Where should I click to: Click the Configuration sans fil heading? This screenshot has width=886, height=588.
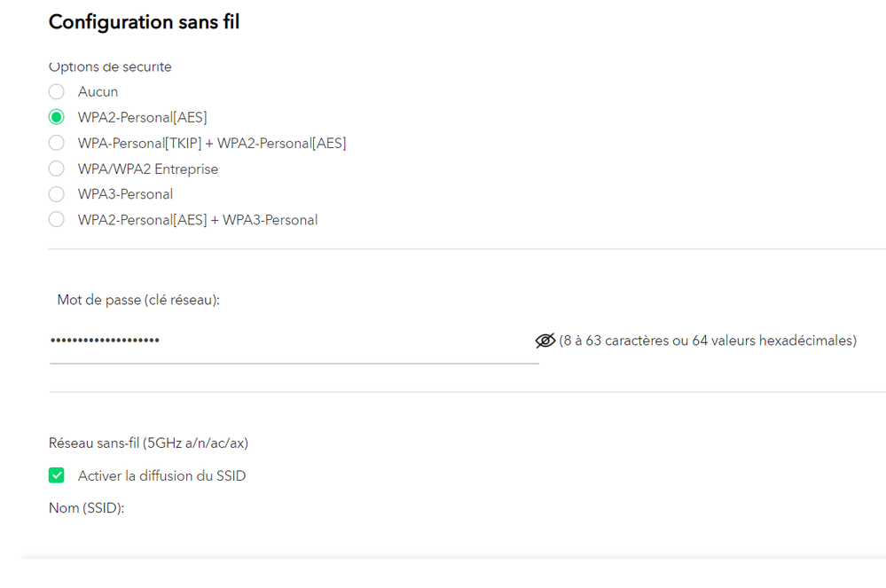pos(144,22)
